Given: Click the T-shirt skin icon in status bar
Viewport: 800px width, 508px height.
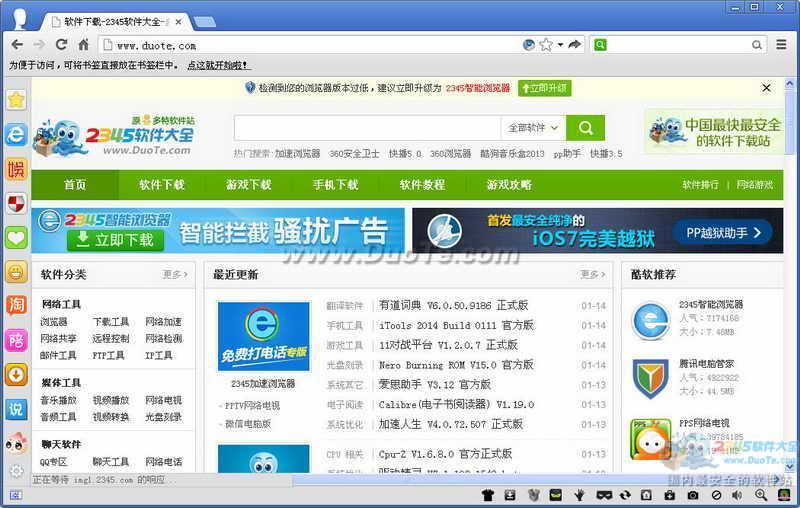Looking at the screenshot, I should (x=488, y=495).
